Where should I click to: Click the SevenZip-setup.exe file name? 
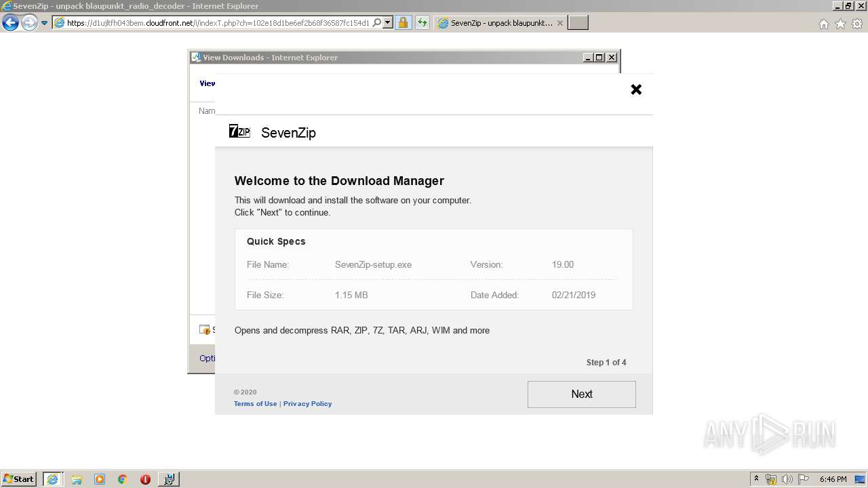(373, 264)
